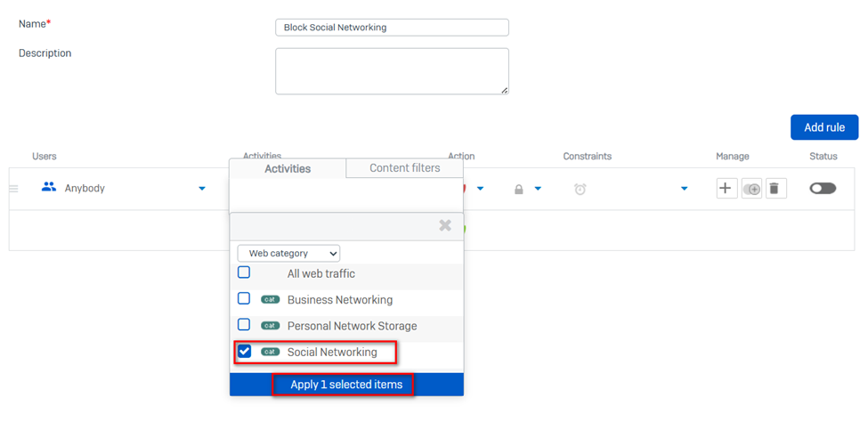Click the lock icon in the rule row

[x=518, y=190]
